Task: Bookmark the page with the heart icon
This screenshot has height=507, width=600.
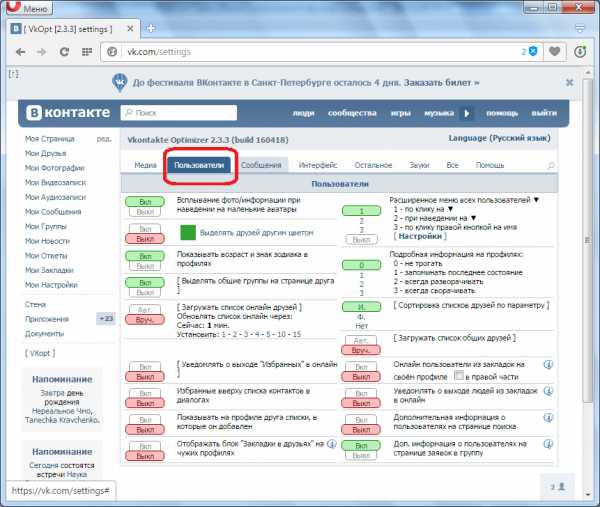Action: pyautogui.click(x=554, y=51)
